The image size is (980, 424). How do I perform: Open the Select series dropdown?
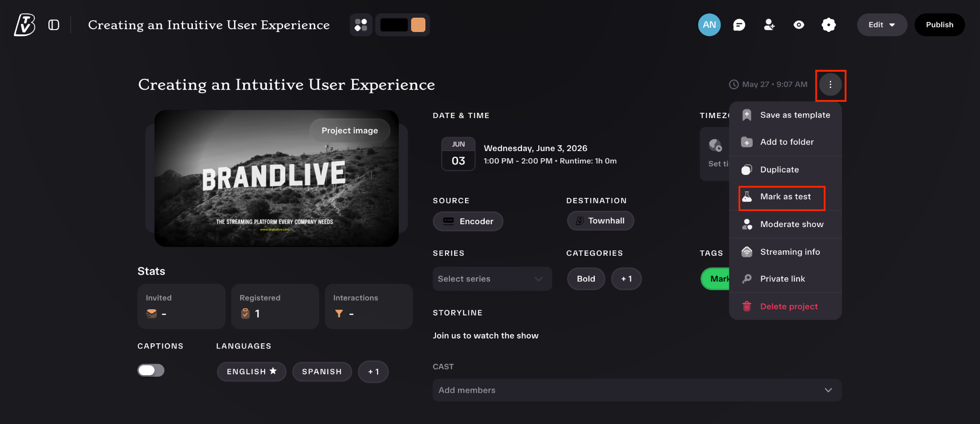(x=492, y=279)
